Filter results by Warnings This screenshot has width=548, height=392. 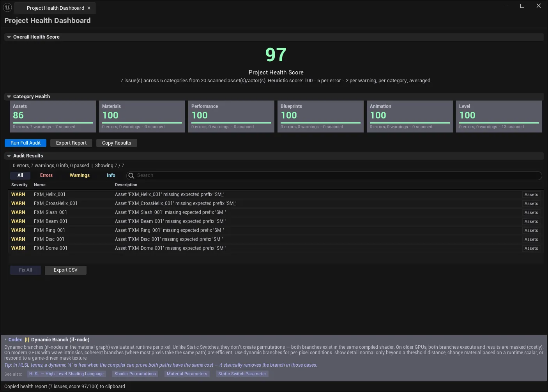(80, 175)
